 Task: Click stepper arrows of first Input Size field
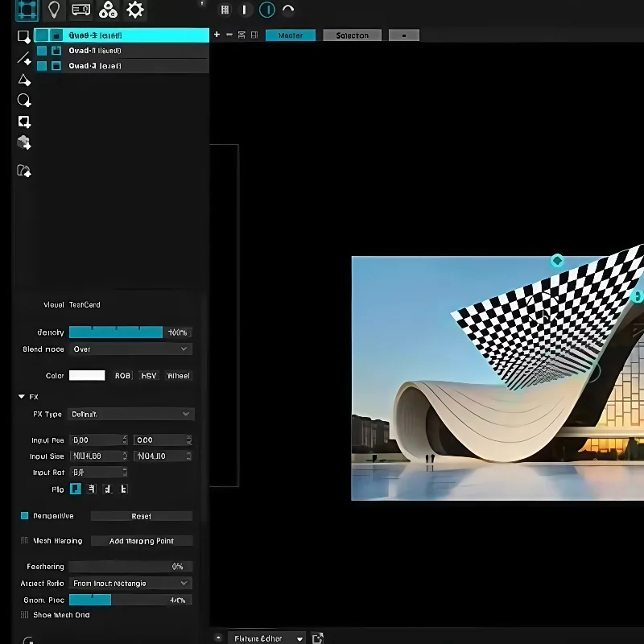pos(125,456)
